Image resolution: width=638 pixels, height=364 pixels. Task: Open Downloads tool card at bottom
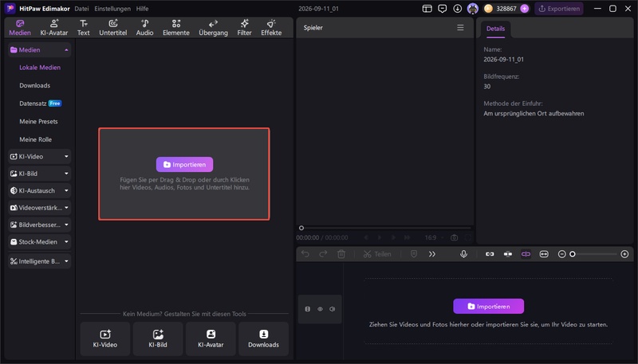(264, 339)
